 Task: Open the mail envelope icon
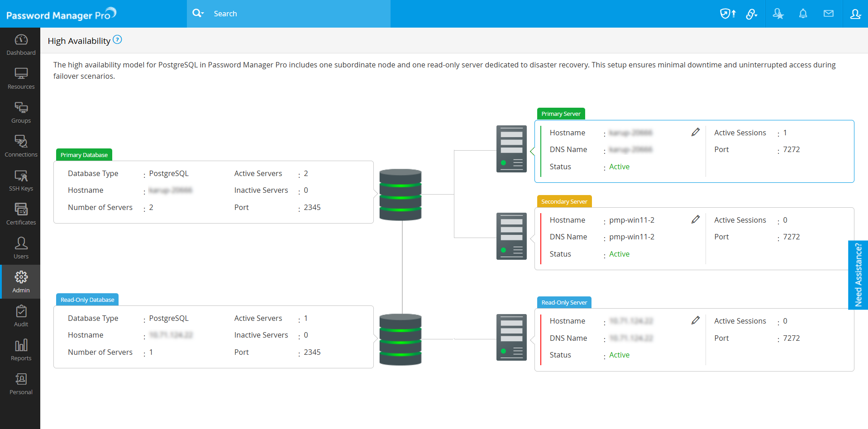point(828,14)
